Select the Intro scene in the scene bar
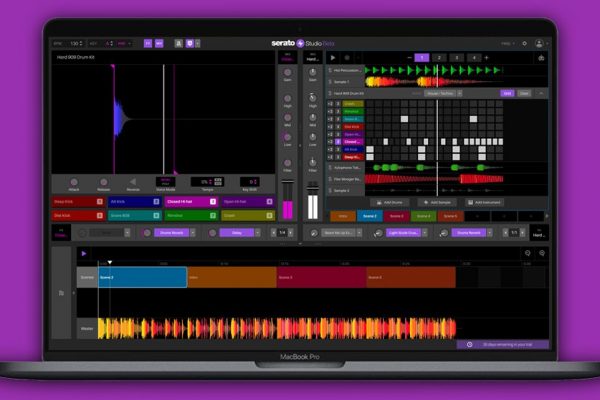 343,216
